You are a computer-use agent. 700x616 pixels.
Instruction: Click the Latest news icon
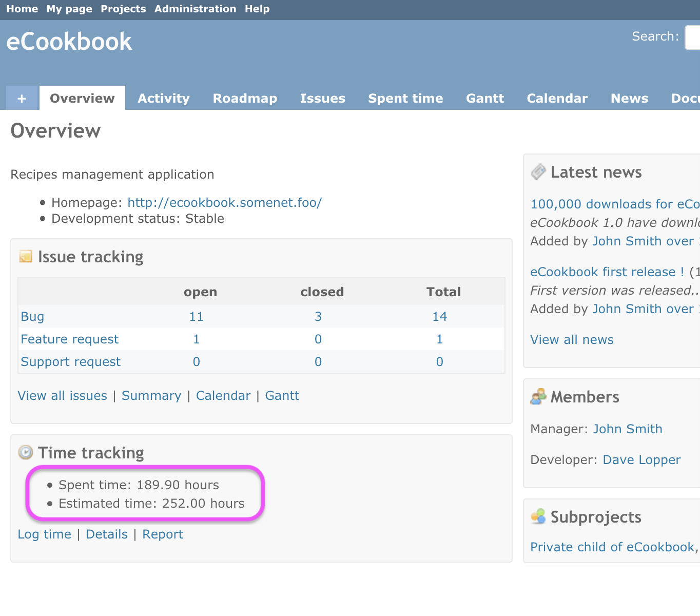(x=538, y=172)
